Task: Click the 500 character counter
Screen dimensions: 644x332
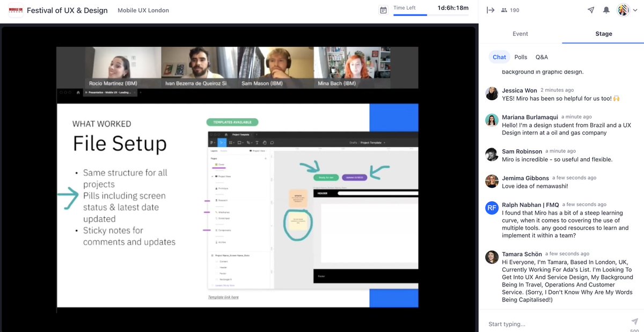Action: pyautogui.click(x=635, y=329)
